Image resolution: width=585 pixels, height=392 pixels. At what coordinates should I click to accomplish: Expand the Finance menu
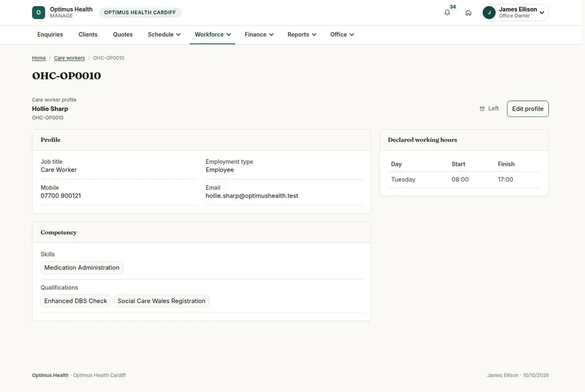tap(259, 35)
